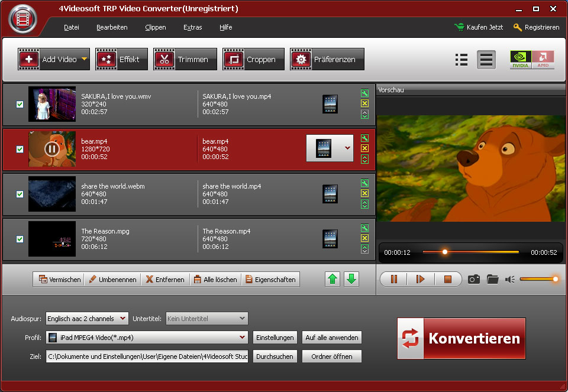
Task: Open the Clippen menu
Action: (155, 27)
